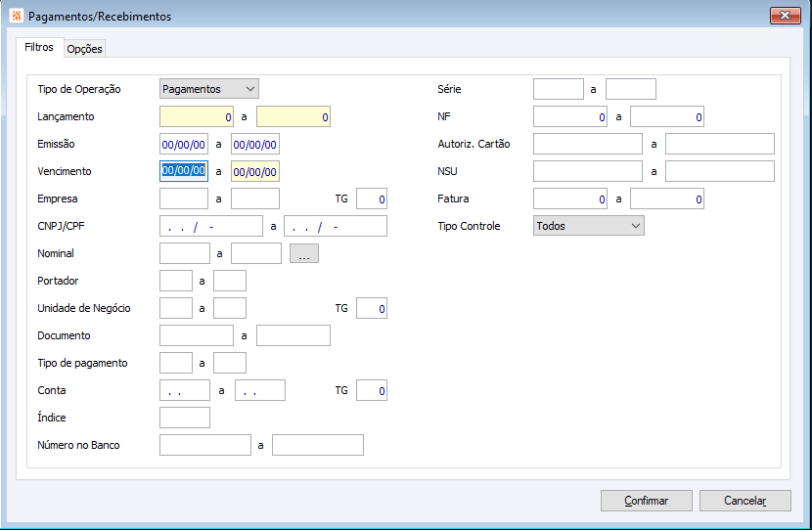Click the Vencimento end date field
The image size is (812, 530).
255,171
